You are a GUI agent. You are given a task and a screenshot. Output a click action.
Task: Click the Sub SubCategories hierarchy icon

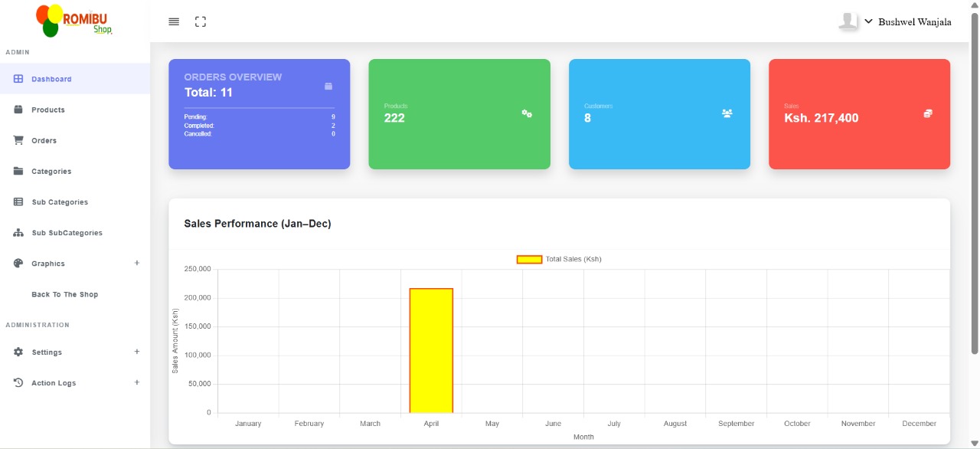[18, 232]
